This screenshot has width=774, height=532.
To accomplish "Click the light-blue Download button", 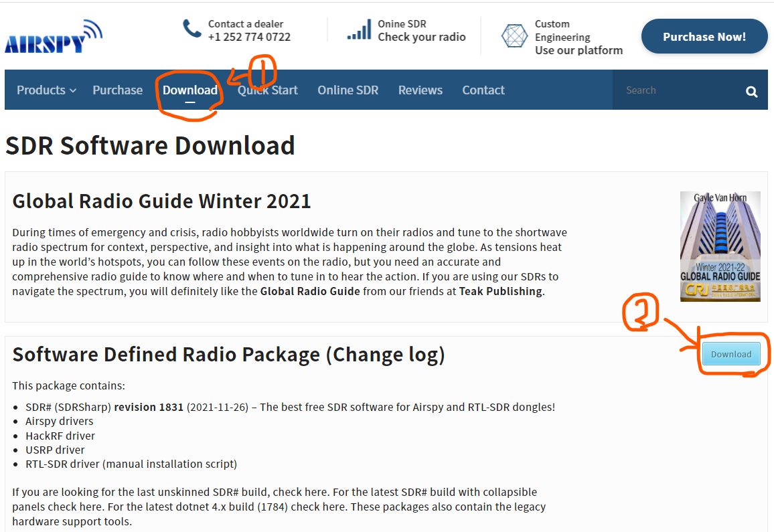I will point(731,354).
